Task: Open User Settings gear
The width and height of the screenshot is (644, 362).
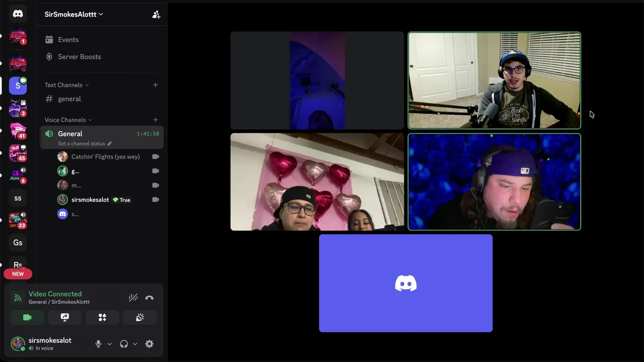Action: (149, 344)
